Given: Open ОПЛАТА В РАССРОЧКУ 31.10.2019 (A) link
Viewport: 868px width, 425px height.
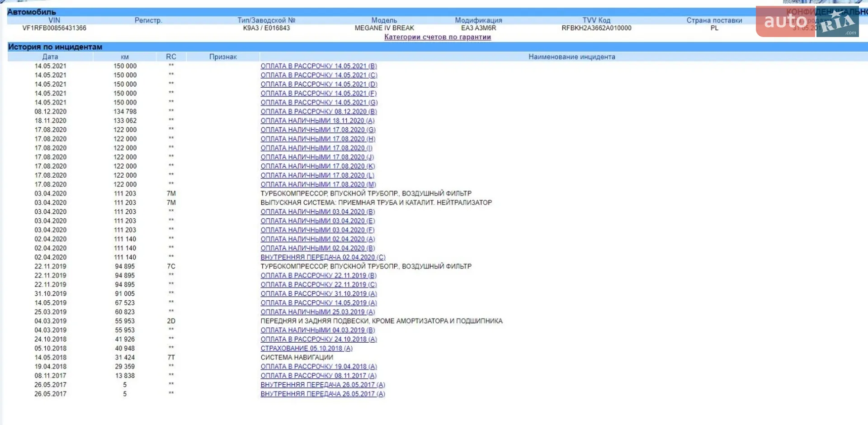Looking at the screenshot, I should (319, 294).
